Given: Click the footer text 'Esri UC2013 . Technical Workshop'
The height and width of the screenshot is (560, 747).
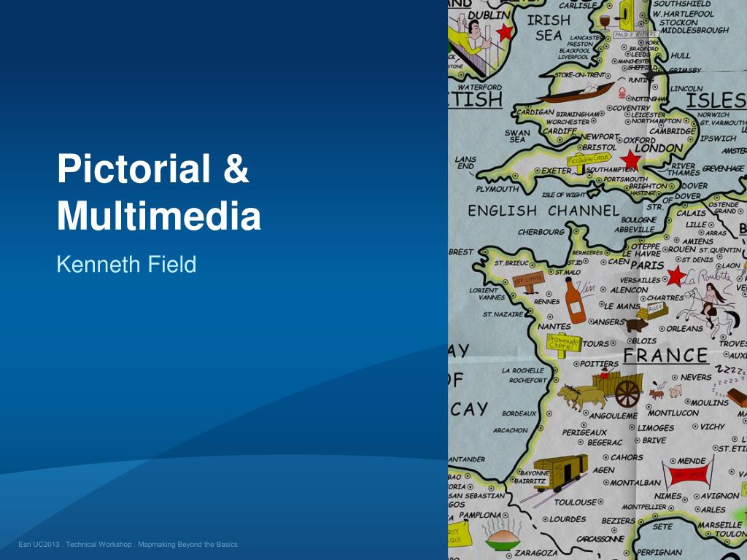Looking at the screenshot, I should 75,544.
